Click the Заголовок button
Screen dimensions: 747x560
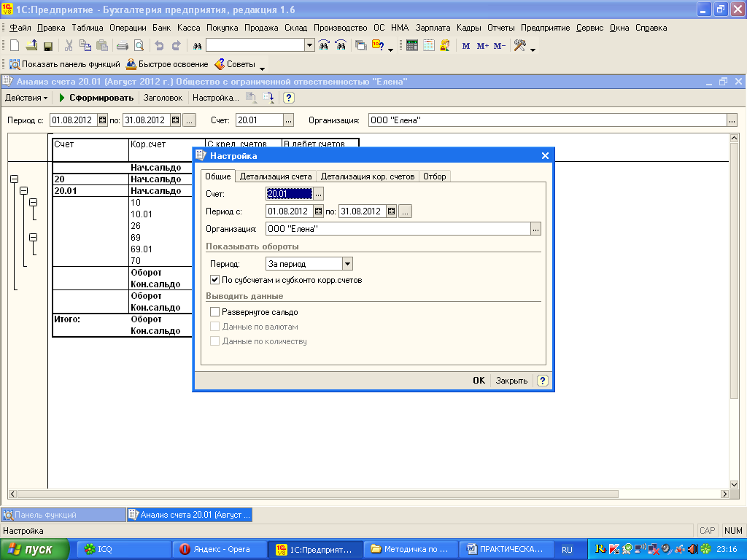coord(163,98)
